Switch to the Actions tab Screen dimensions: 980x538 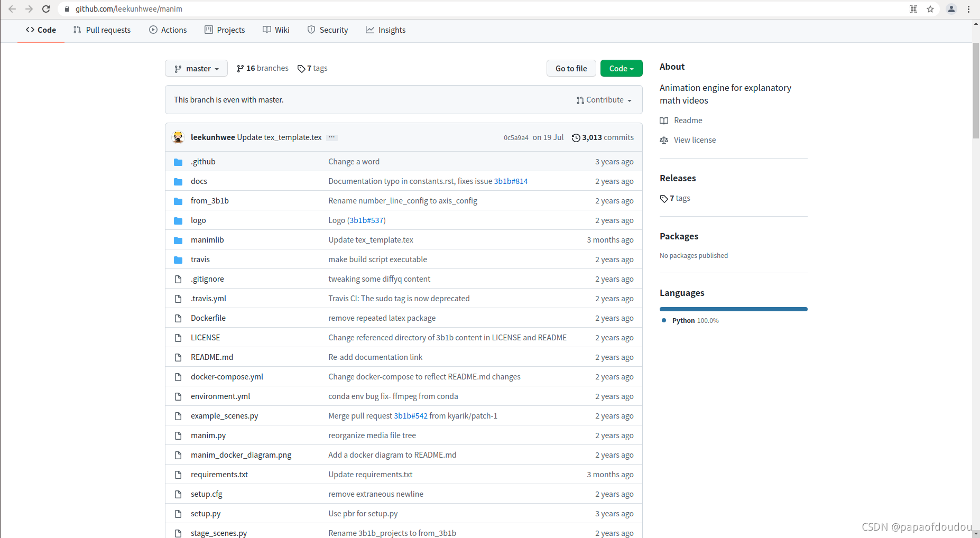point(168,30)
